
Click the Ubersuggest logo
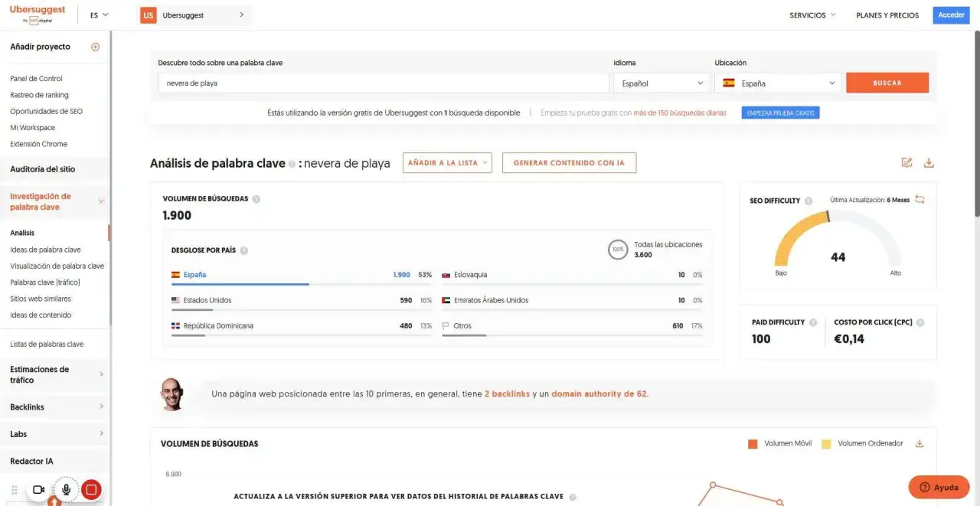[x=38, y=14]
